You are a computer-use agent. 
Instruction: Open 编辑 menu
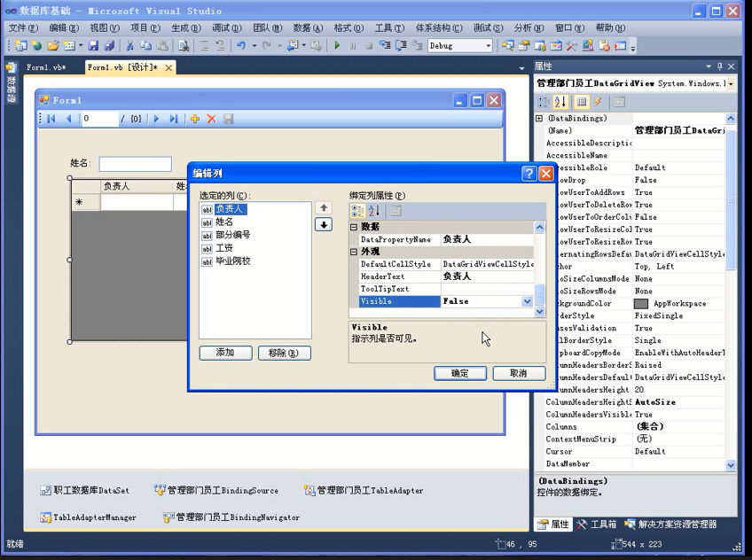tap(64, 28)
